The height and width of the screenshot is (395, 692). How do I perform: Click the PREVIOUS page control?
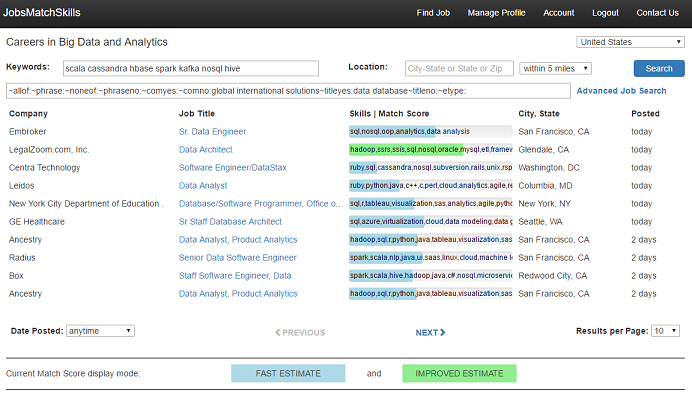coord(300,333)
